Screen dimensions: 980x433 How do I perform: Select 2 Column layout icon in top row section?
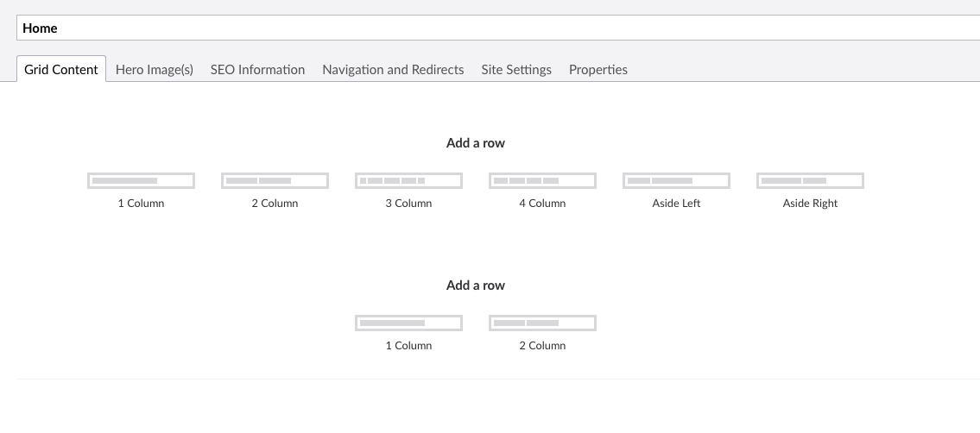pos(275,180)
